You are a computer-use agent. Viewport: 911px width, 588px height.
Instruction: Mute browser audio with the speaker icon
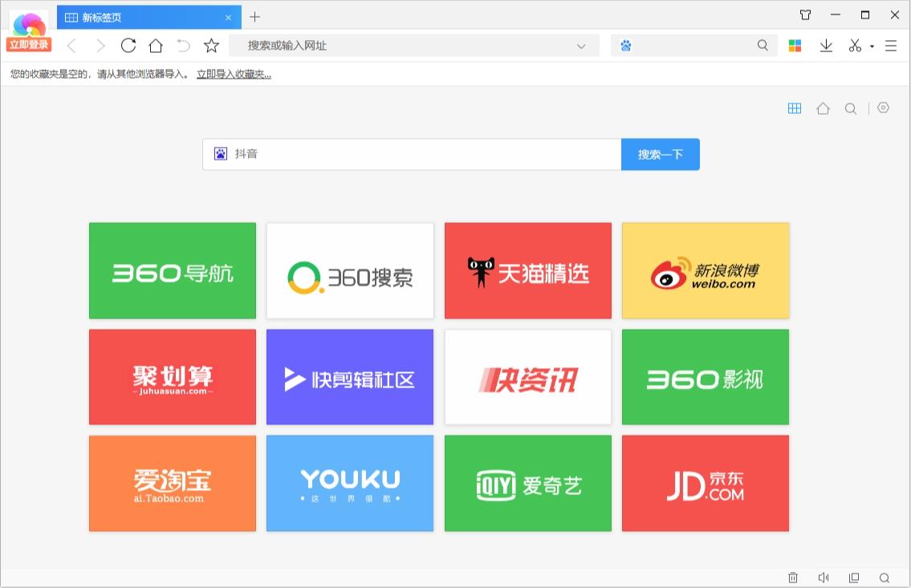click(823, 578)
